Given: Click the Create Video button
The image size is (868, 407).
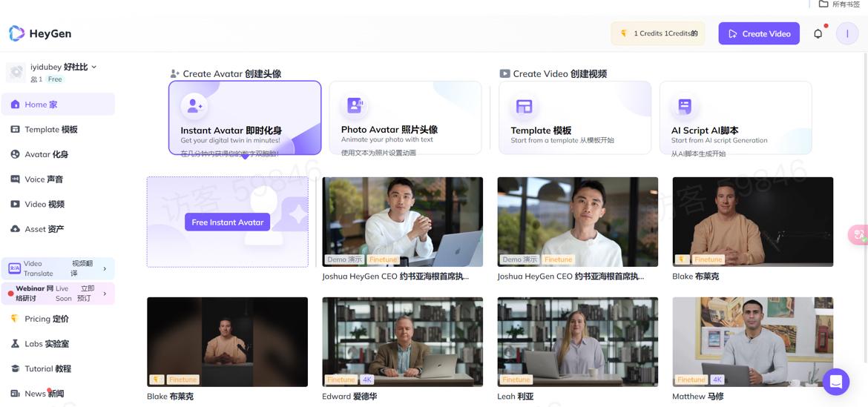Looking at the screenshot, I should pos(759,34).
